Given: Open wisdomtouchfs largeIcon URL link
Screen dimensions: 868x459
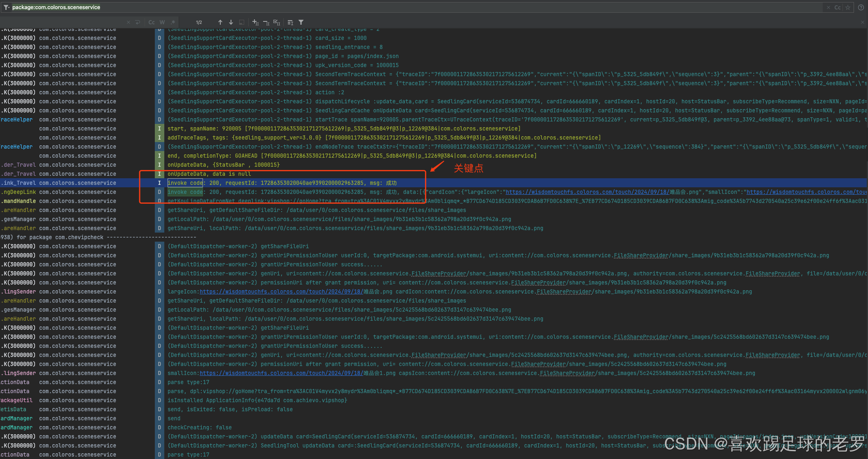Looking at the screenshot, I should (281, 291).
